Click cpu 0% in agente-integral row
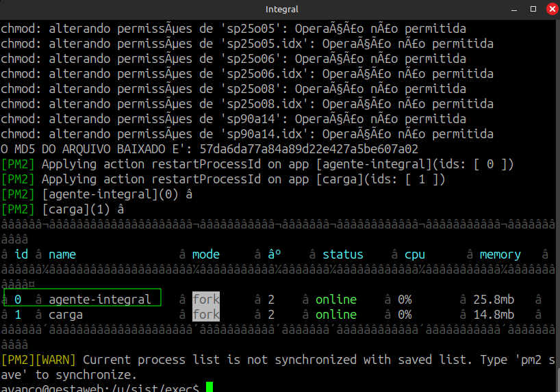 (x=405, y=299)
